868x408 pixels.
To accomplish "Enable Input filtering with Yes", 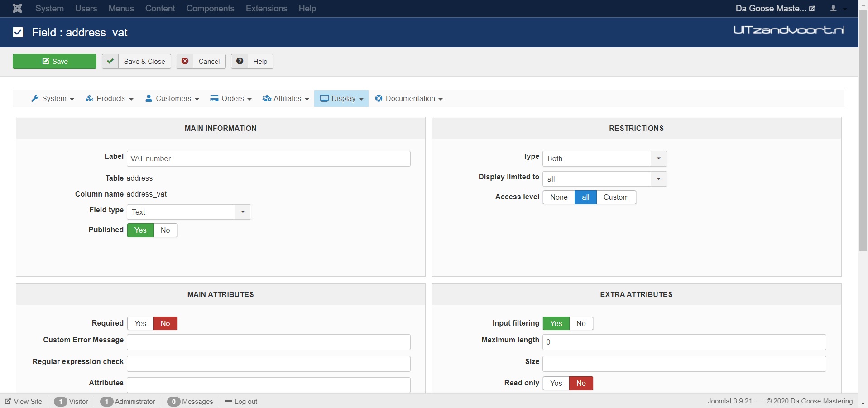I will [x=556, y=323].
